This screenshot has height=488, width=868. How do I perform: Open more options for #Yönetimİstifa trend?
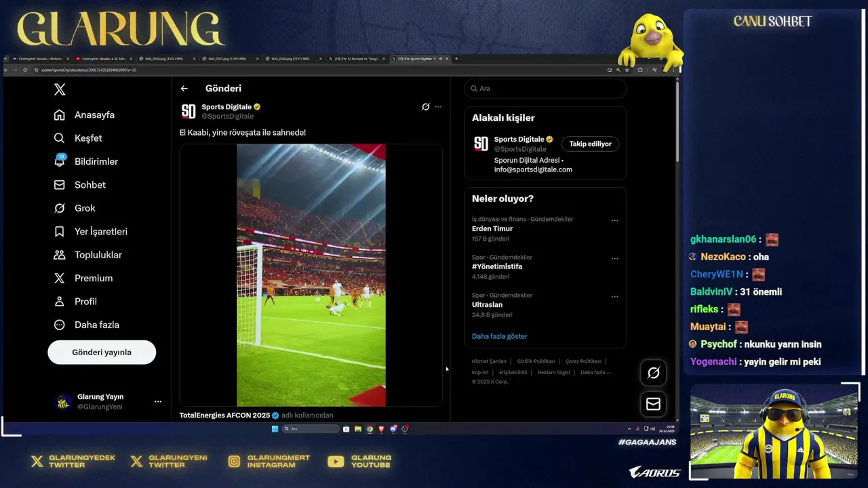pyautogui.click(x=614, y=259)
